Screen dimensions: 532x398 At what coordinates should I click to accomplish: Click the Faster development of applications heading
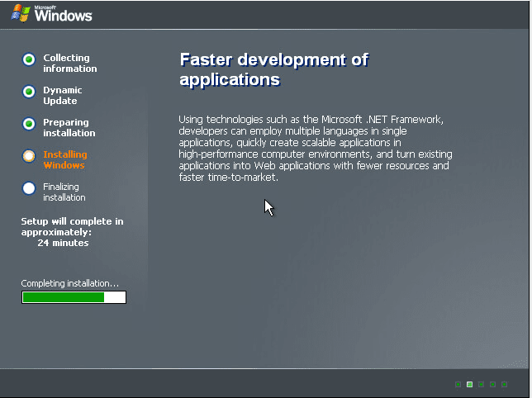click(274, 69)
